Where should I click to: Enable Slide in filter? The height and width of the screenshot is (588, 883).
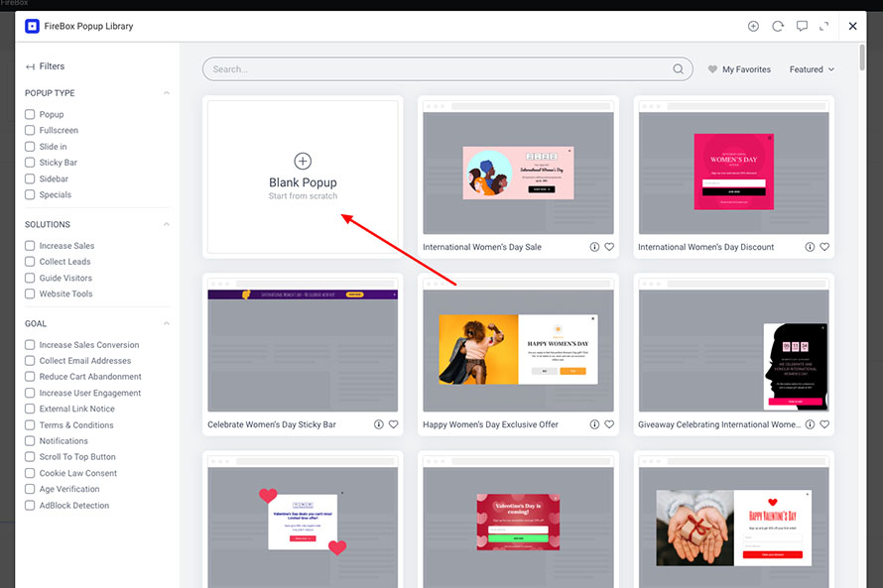(30, 147)
